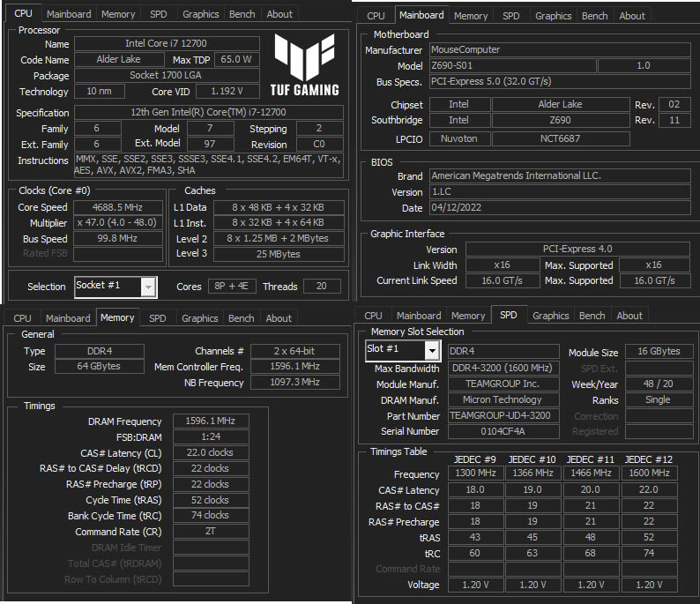Click Graphic Interface version 'PCI-Express 4.0'
Image resolution: width=700 pixels, height=604 pixels.
pyautogui.click(x=577, y=249)
